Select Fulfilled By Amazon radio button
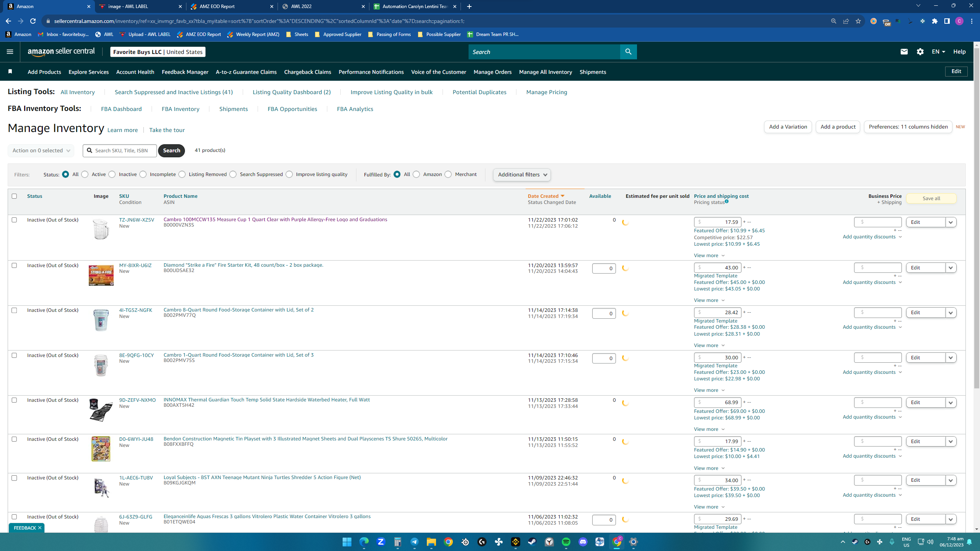The height and width of the screenshot is (551, 980). (x=416, y=174)
